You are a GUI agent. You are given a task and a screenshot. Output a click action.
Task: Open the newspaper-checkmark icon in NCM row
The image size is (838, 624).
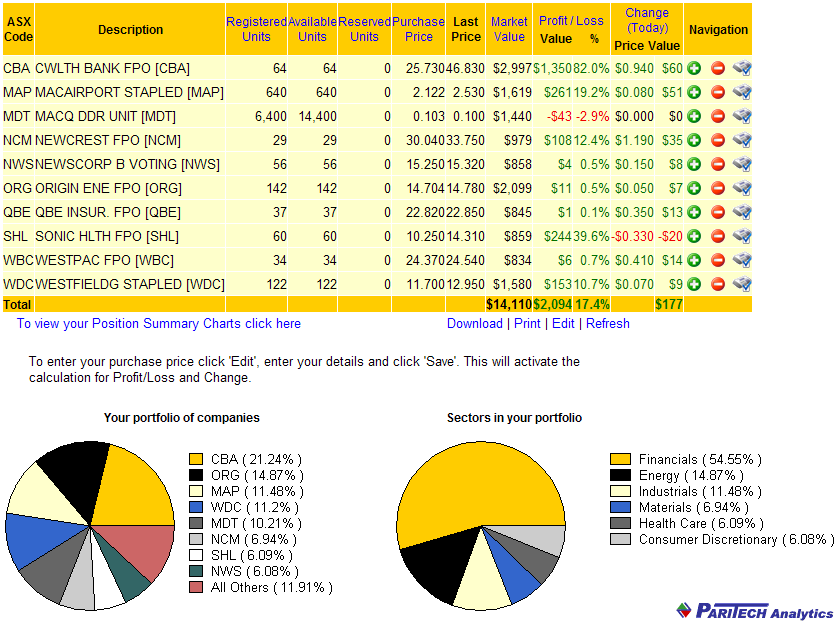click(742, 141)
